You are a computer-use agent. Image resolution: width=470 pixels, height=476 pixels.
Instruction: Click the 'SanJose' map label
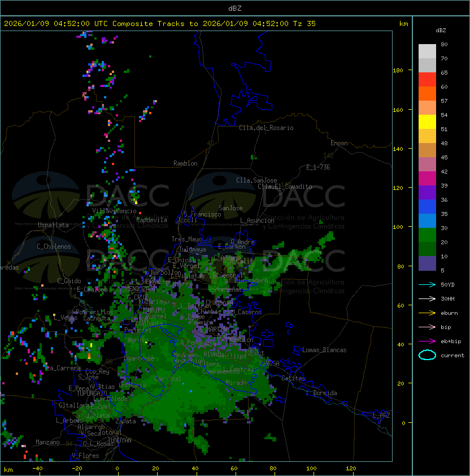[x=230, y=208]
